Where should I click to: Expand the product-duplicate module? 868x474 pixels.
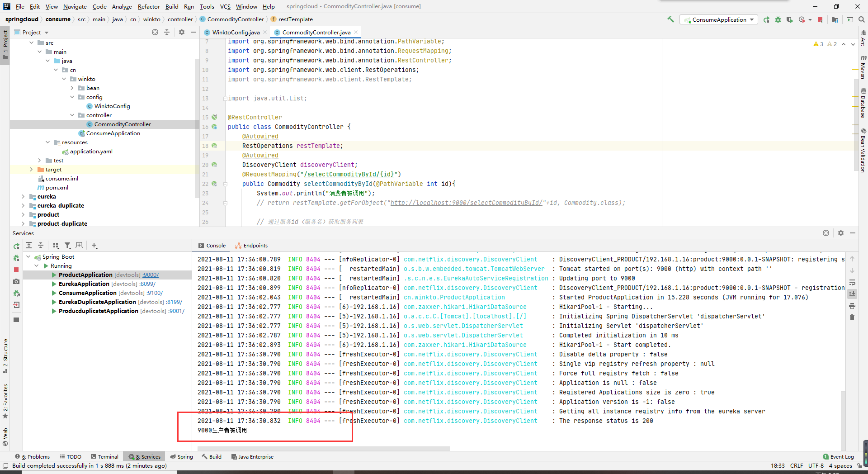point(24,224)
